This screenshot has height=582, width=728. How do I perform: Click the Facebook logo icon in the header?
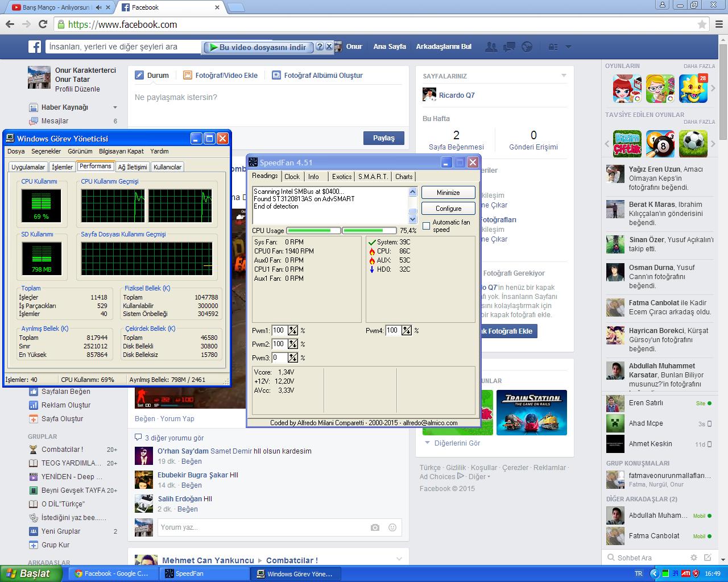[35, 47]
